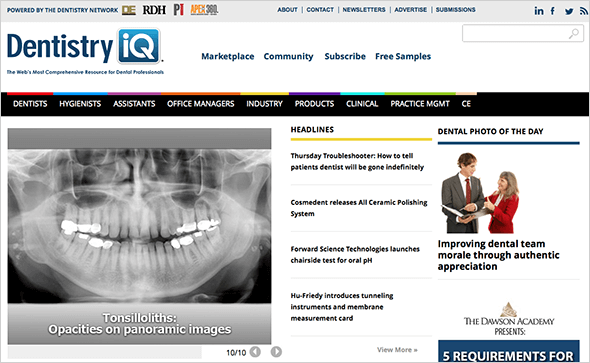Image resolution: width=590 pixels, height=363 pixels.
Task: Open Hu-Friedy tunneling instruments headline
Action: 342,307
